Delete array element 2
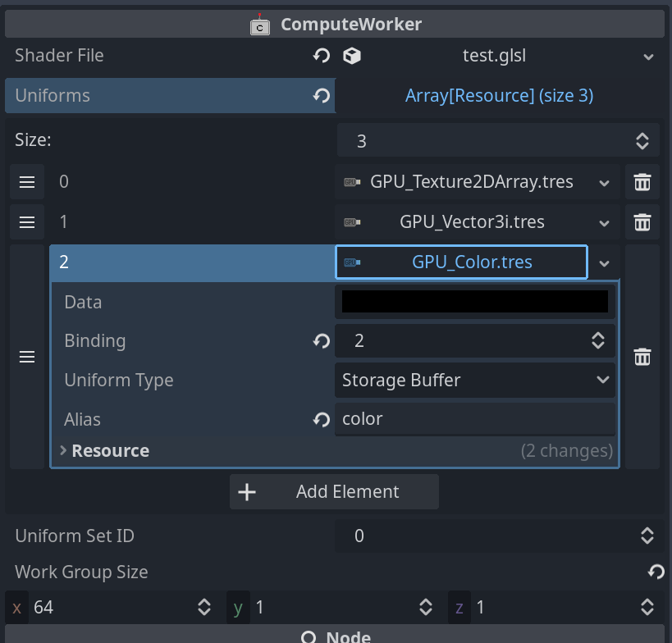672x643 pixels. pyautogui.click(x=642, y=357)
